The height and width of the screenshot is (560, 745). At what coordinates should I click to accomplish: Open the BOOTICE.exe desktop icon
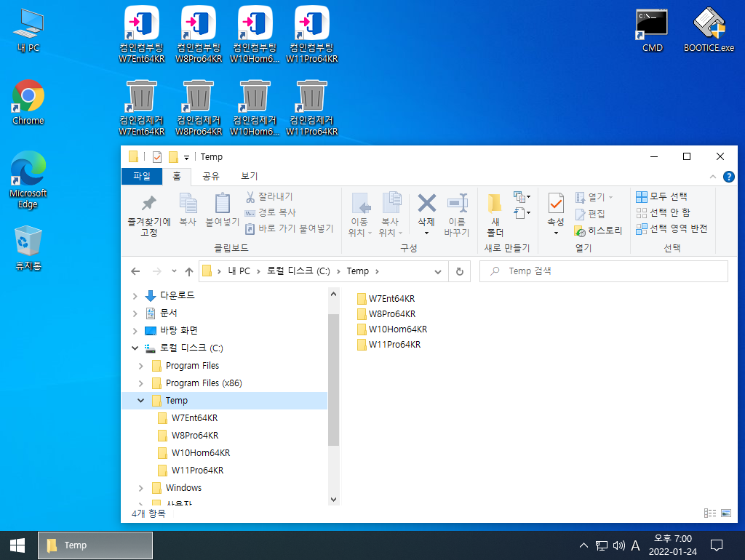coord(709,29)
